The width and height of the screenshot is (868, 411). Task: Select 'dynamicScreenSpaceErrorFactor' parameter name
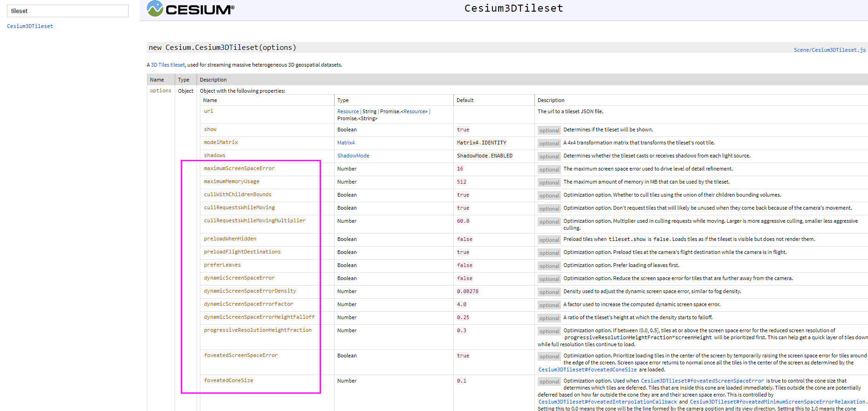[x=248, y=304]
